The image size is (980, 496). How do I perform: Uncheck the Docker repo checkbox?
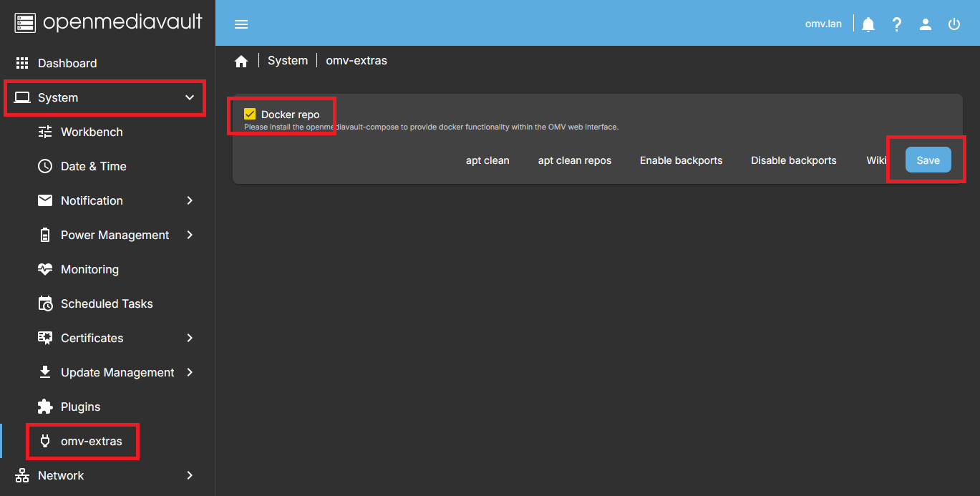[250, 115]
